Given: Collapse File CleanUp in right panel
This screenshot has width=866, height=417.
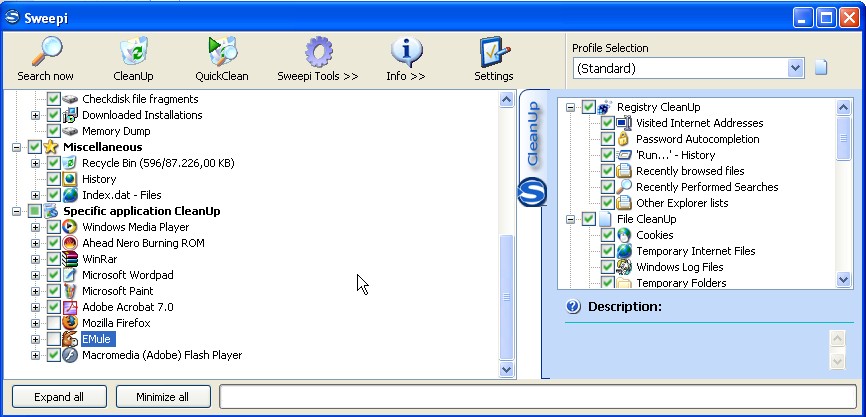Looking at the screenshot, I should (x=571, y=219).
